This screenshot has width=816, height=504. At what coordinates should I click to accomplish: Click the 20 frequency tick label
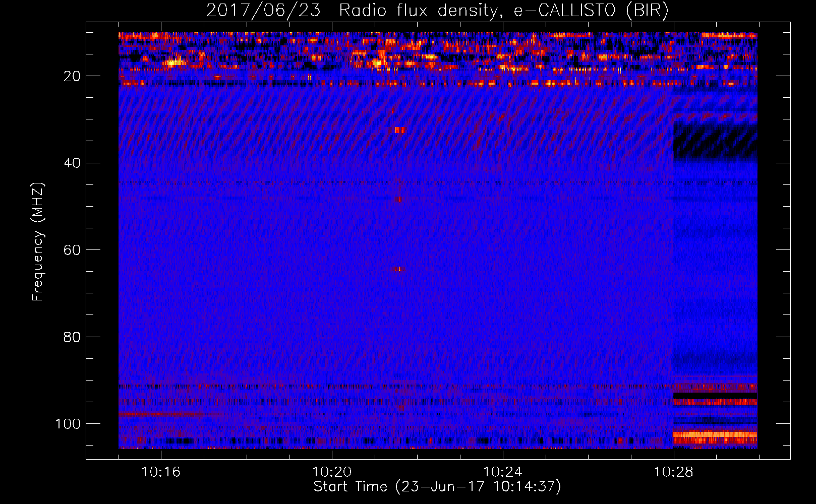click(x=72, y=76)
